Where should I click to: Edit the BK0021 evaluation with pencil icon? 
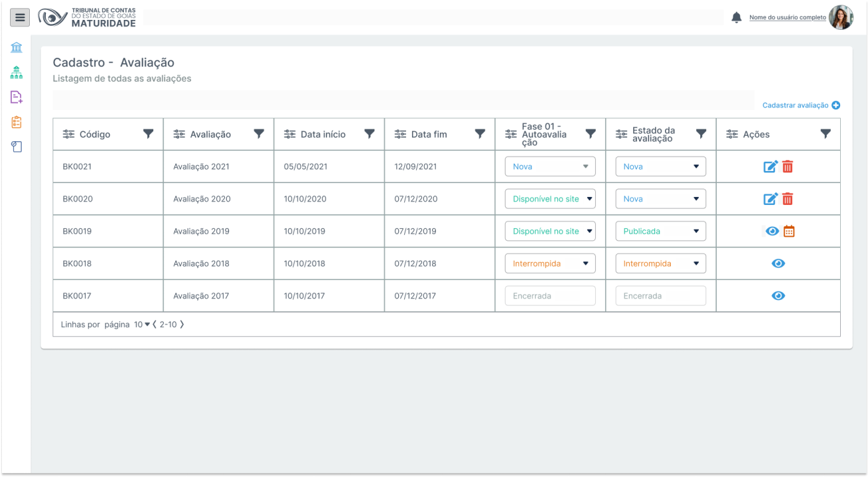point(770,167)
